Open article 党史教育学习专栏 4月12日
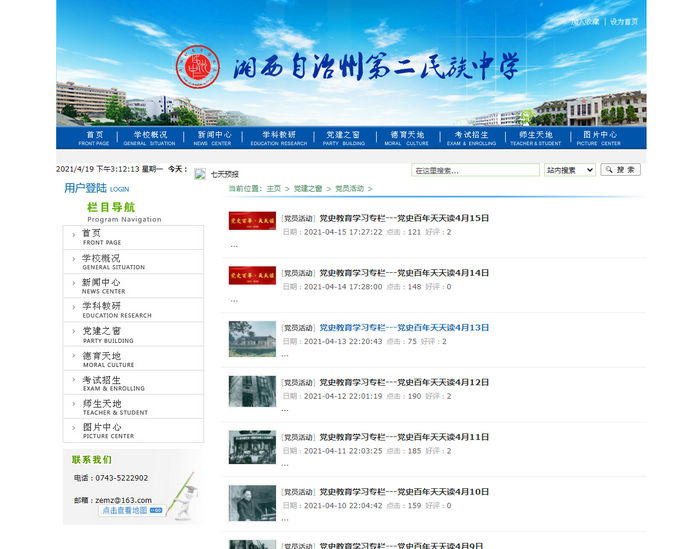Screen dimensions: 700x549 404,383
